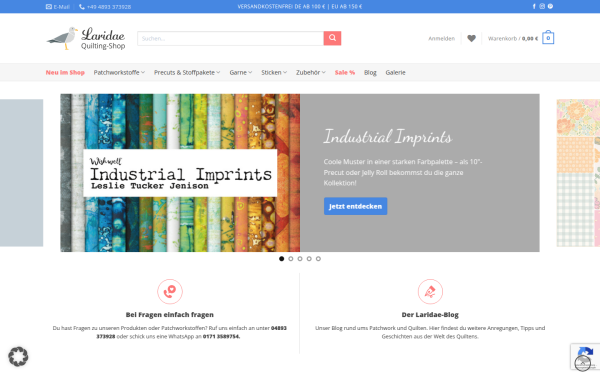Click the E-Mail link text
This screenshot has width=600, height=375.
tap(61, 7)
